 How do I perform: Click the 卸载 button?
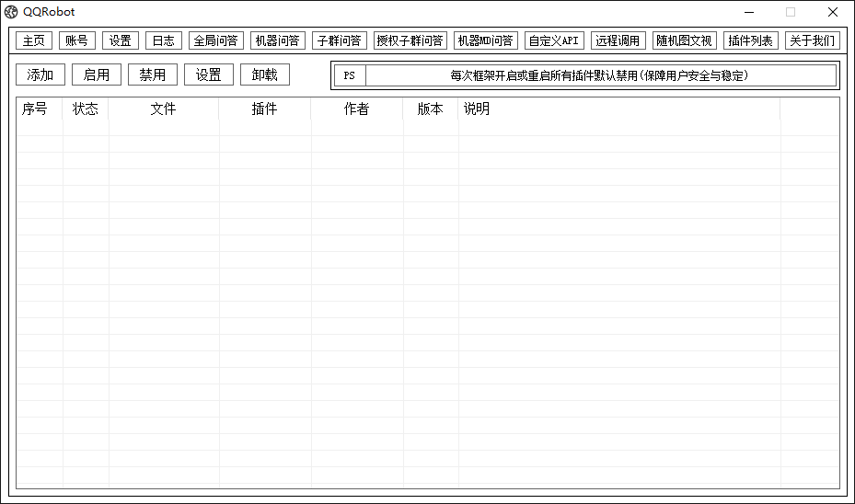[x=265, y=75]
